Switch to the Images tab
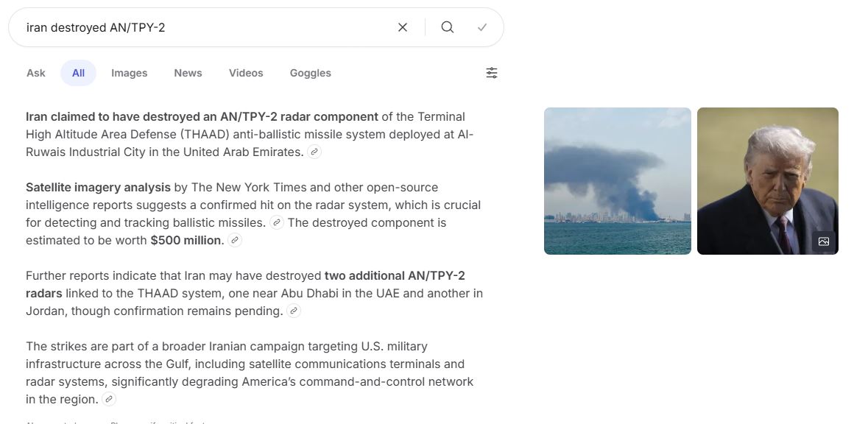 (x=129, y=73)
